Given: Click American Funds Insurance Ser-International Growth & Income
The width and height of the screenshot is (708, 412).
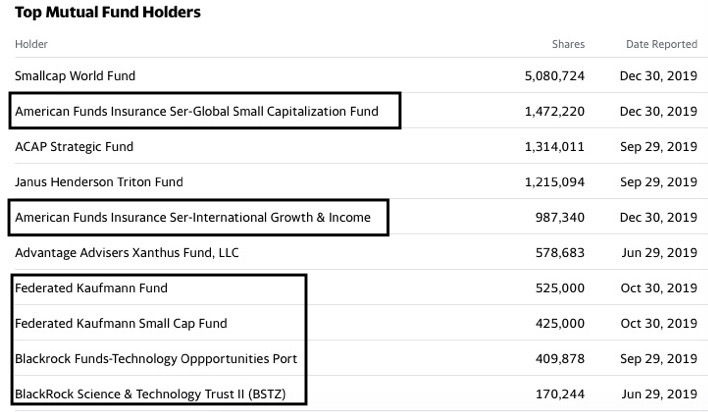Looking at the screenshot, I should point(193,217).
